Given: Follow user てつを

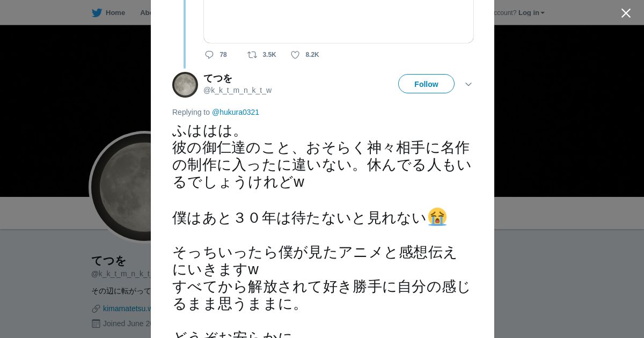Looking at the screenshot, I should tap(426, 84).
